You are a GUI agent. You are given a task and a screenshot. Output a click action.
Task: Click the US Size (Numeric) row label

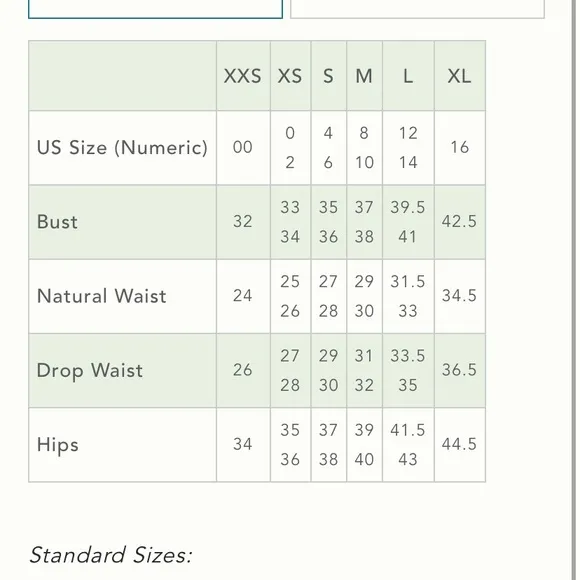122,148
